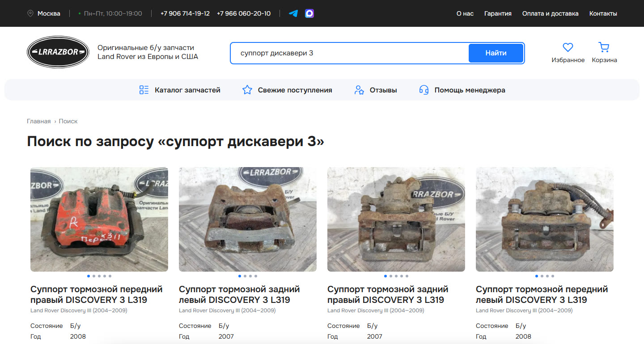Open Избранное via heart icon
The width and height of the screenshot is (644, 344).
tap(568, 47)
